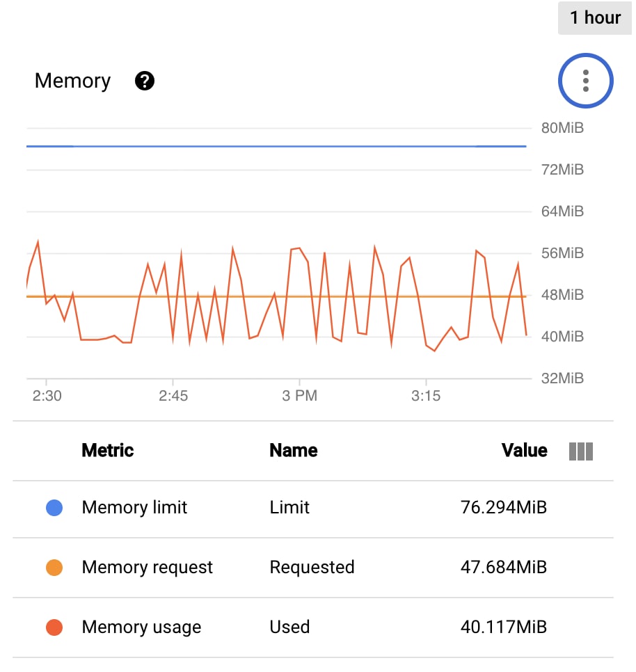Click the 40MiB axis label

pos(562,337)
